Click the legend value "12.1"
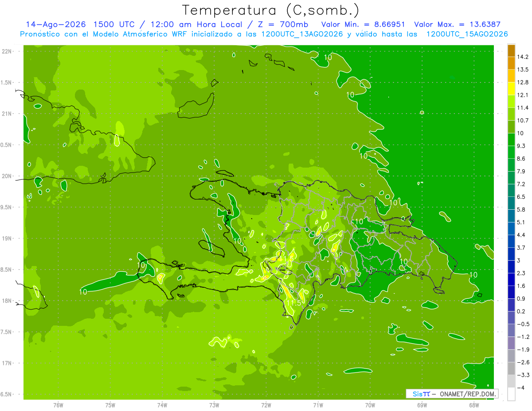The width and height of the screenshot is (532, 411). click(523, 95)
